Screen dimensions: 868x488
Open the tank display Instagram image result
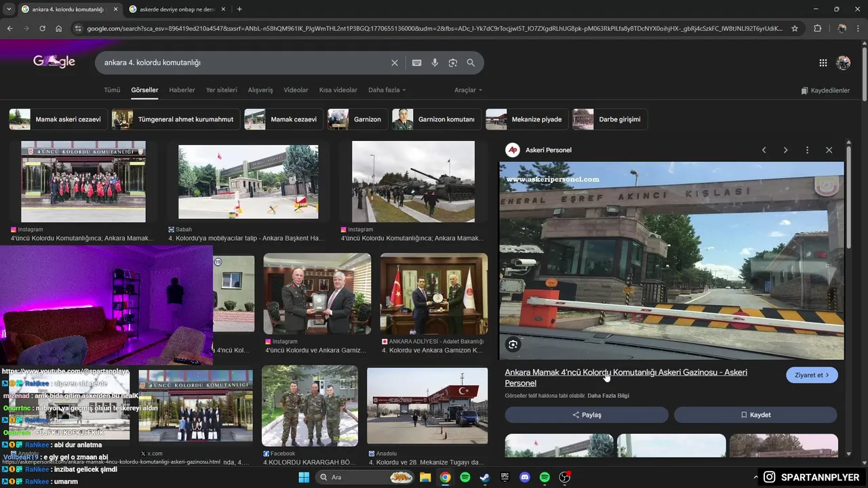[x=414, y=182]
